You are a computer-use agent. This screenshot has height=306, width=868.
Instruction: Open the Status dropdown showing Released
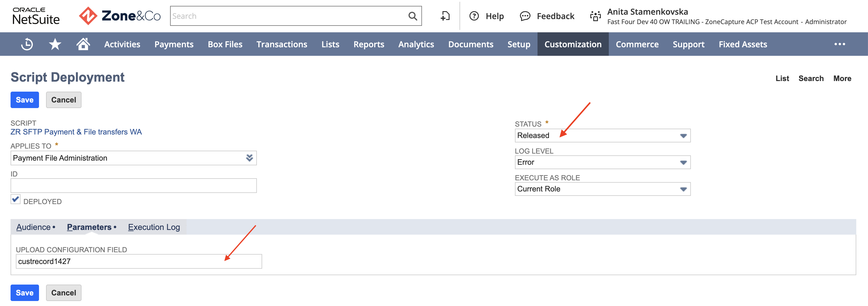pyautogui.click(x=603, y=136)
